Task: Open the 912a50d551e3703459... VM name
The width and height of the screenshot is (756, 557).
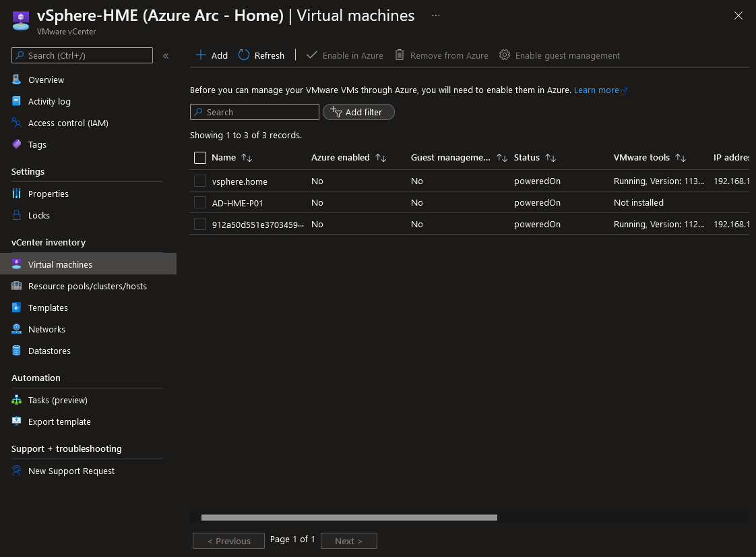Action: pos(258,225)
